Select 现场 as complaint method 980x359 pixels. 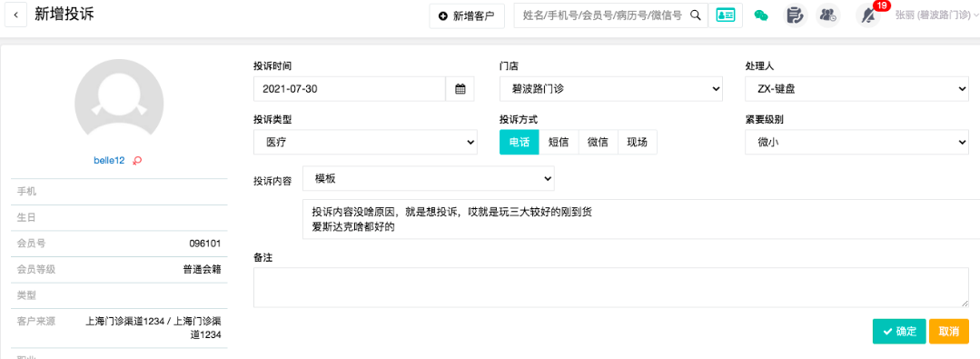[638, 142]
